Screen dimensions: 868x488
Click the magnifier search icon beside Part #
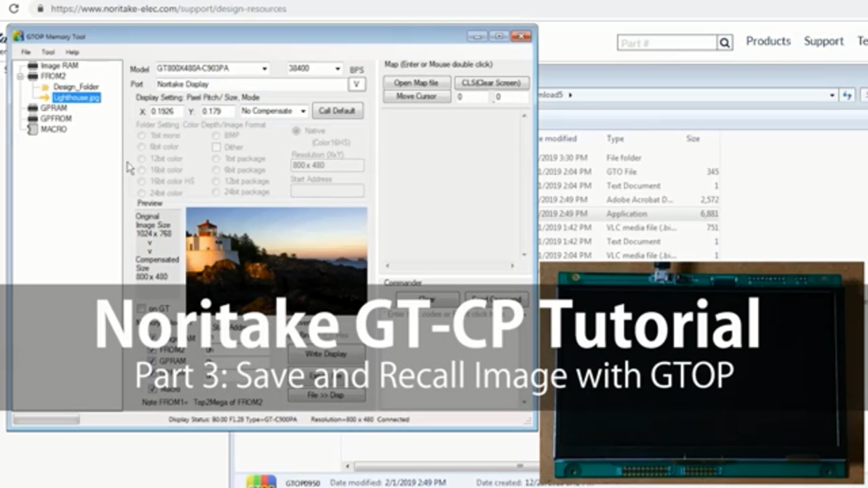click(725, 43)
